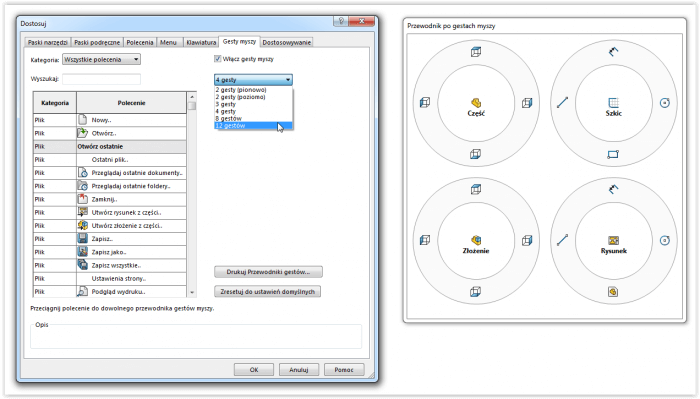Switch to the Klawiatura tab
This screenshot has width=700, height=399.
coord(201,42)
